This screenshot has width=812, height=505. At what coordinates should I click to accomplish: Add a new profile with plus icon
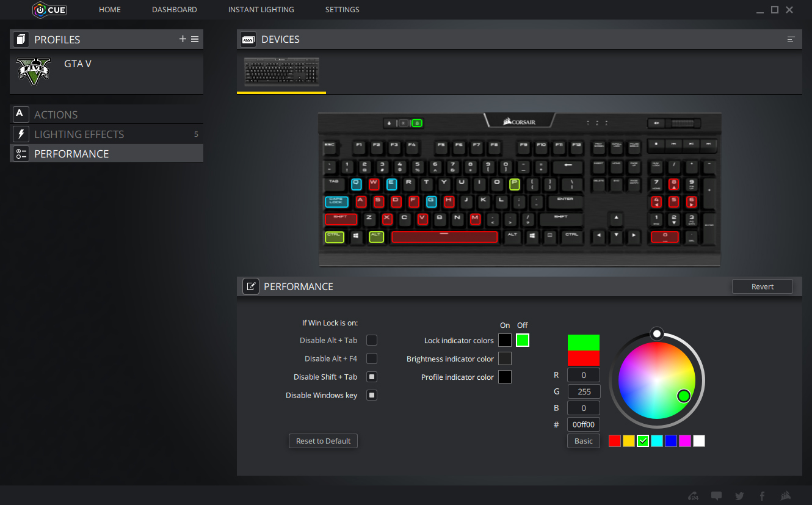tap(183, 39)
